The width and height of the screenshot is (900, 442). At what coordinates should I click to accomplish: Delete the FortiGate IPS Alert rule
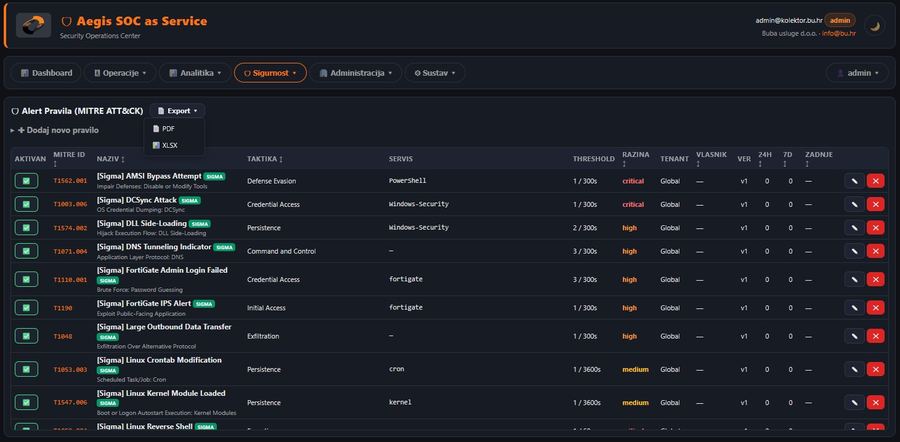point(875,308)
